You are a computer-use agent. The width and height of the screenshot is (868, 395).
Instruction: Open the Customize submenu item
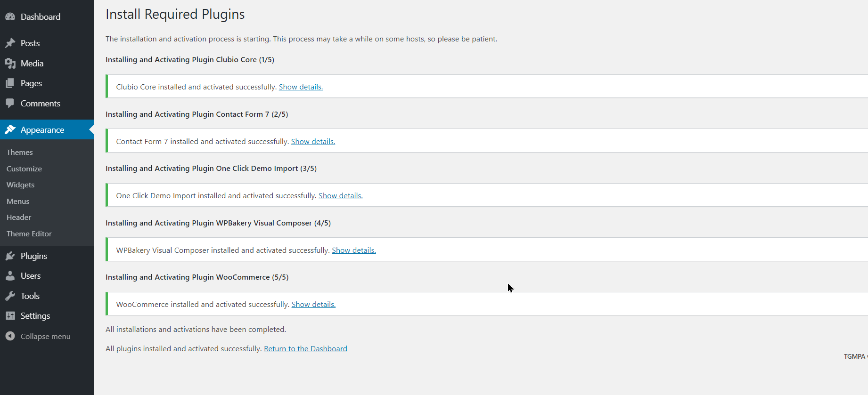pos(24,169)
